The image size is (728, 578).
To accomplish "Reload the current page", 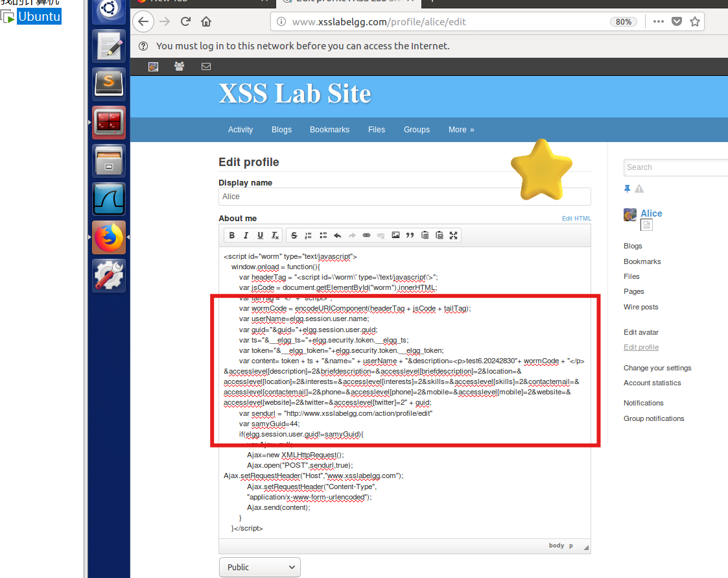I will coord(185,21).
